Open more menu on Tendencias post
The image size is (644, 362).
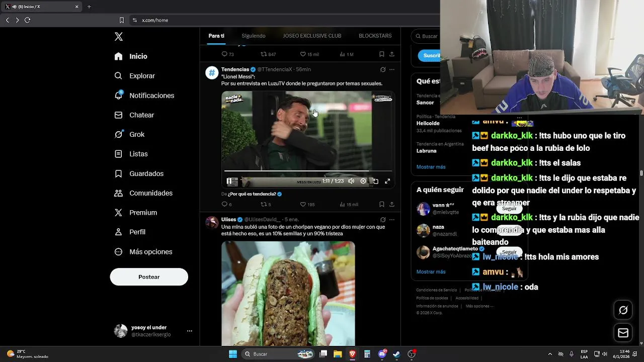point(392,69)
